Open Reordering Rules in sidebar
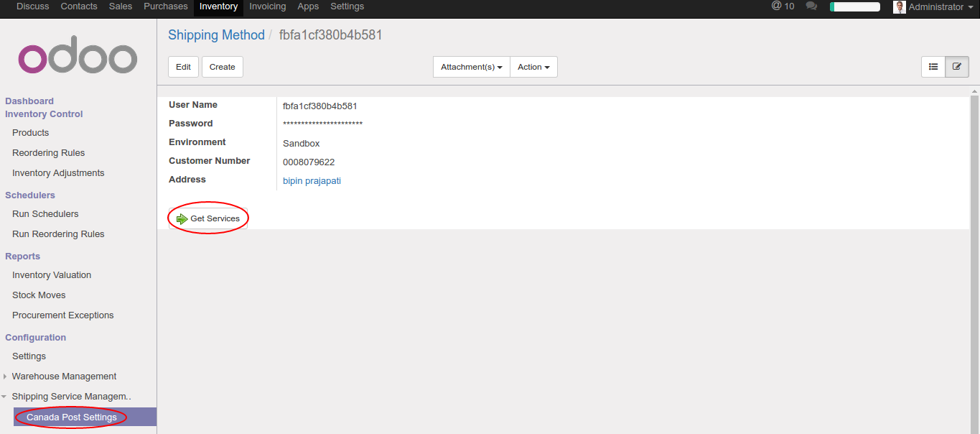The image size is (980, 434). coord(49,153)
